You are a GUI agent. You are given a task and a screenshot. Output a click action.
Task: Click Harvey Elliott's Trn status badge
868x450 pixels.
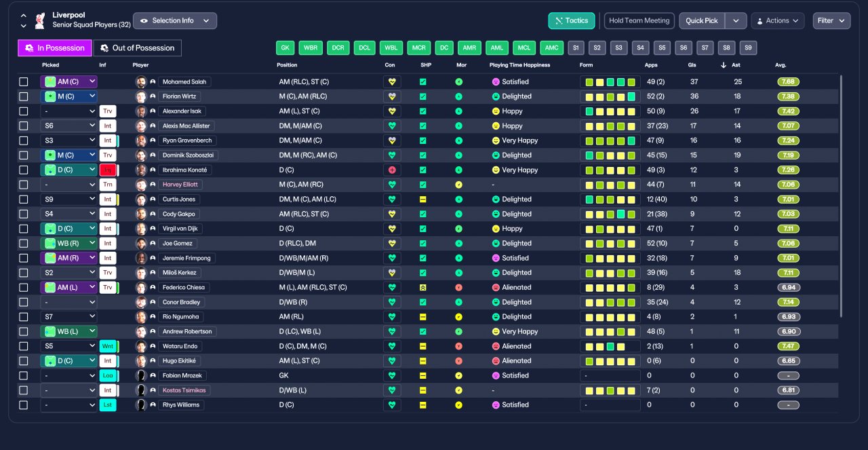click(107, 185)
